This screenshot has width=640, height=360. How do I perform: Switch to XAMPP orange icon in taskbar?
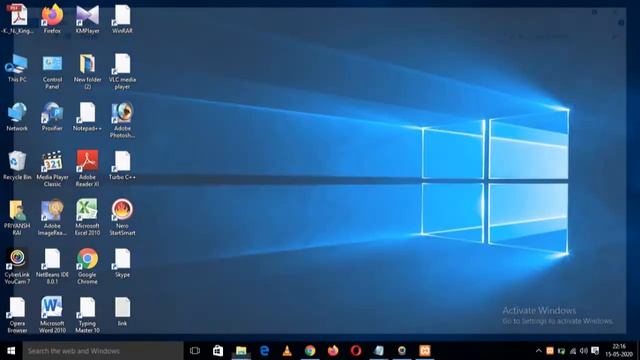425,351
